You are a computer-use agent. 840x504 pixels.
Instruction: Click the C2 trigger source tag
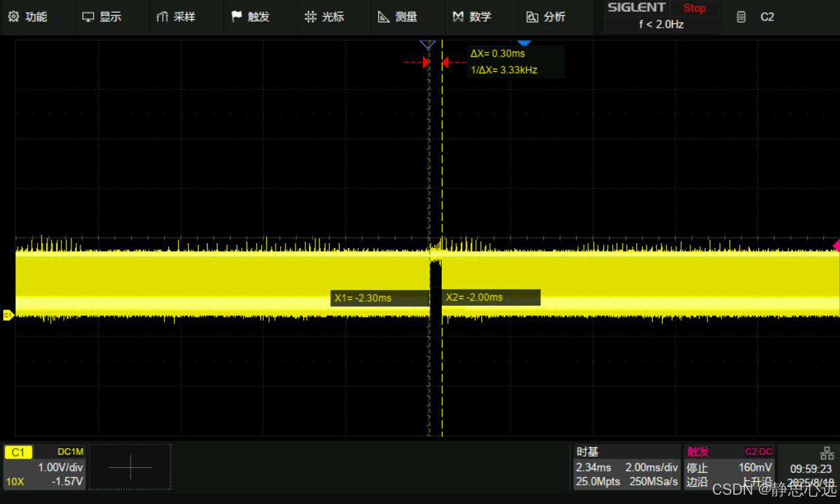coord(751,452)
